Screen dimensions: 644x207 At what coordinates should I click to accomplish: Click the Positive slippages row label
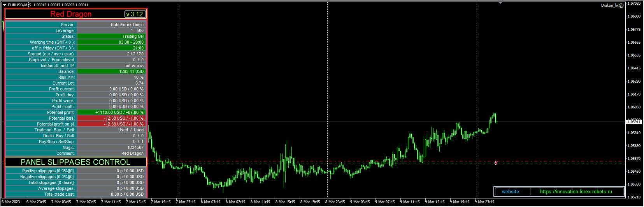coord(41,171)
